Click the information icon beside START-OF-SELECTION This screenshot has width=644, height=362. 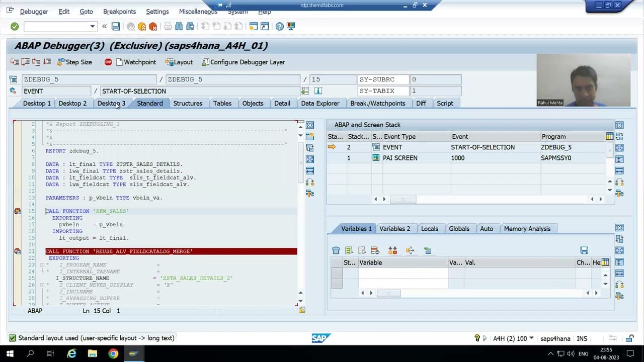tap(318, 91)
